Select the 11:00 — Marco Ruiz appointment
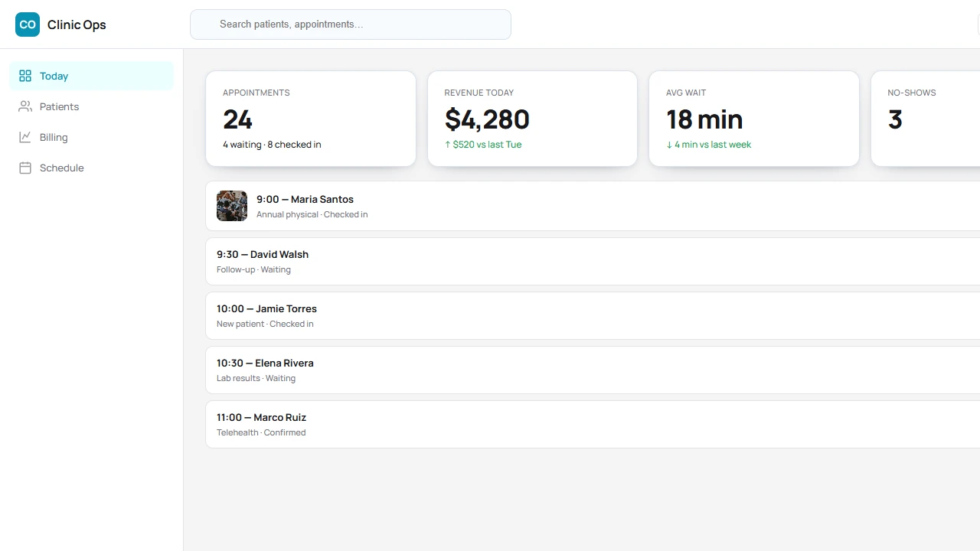This screenshot has width=980, height=551. pos(593,424)
